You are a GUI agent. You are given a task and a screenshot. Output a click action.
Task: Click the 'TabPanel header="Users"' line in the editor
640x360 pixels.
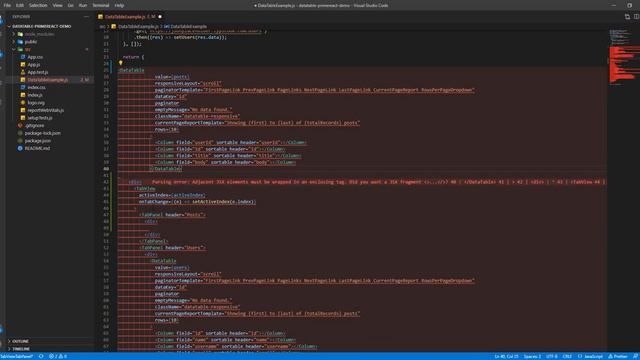pos(172,248)
